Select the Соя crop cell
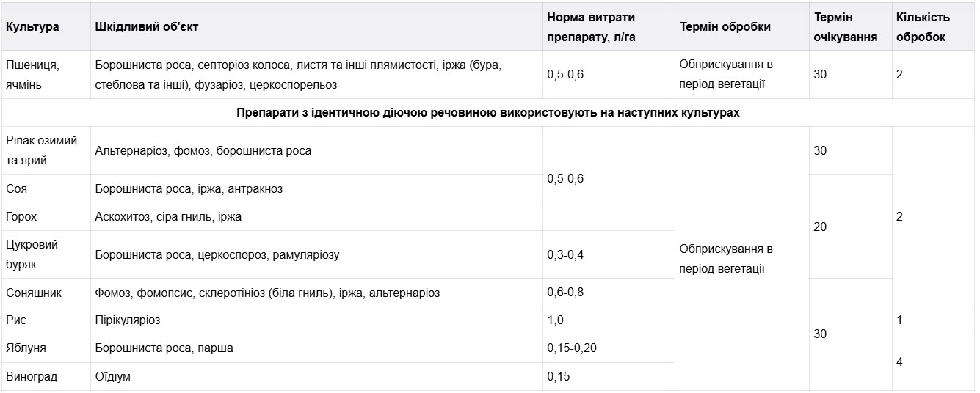 pyautogui.click(x=17, y=188)
